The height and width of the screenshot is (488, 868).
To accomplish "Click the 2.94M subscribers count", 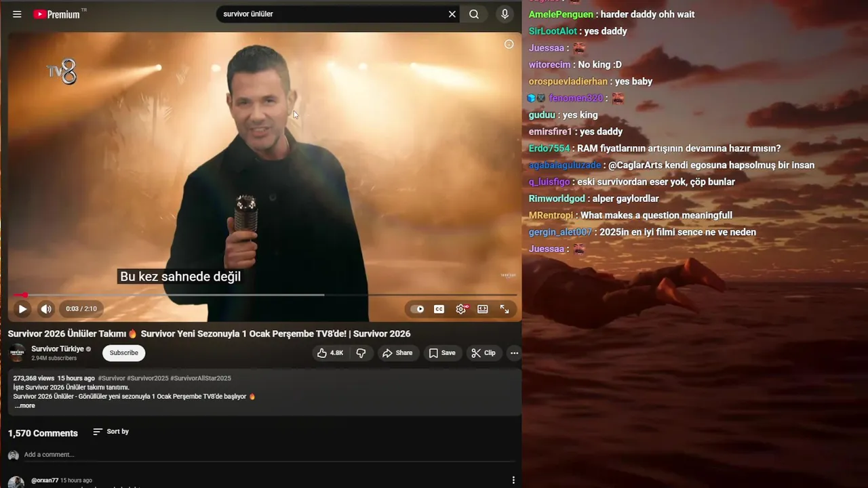I will pos(54,359).
